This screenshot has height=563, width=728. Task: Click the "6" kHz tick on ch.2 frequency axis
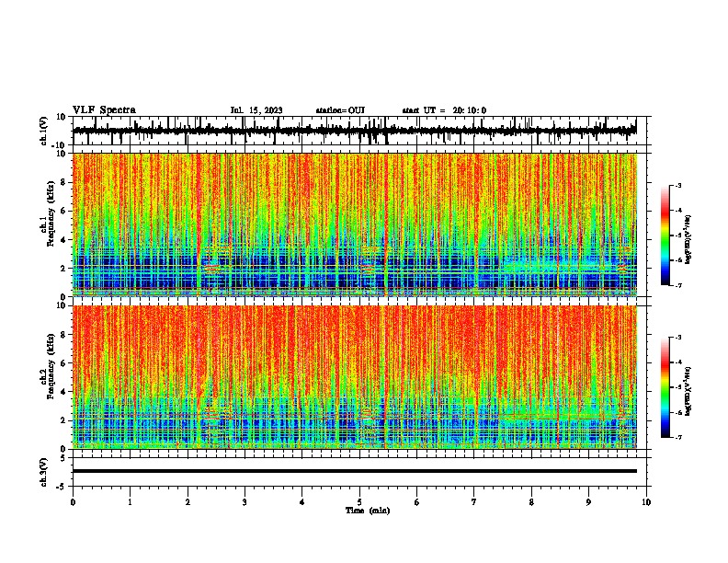(64, 363)
